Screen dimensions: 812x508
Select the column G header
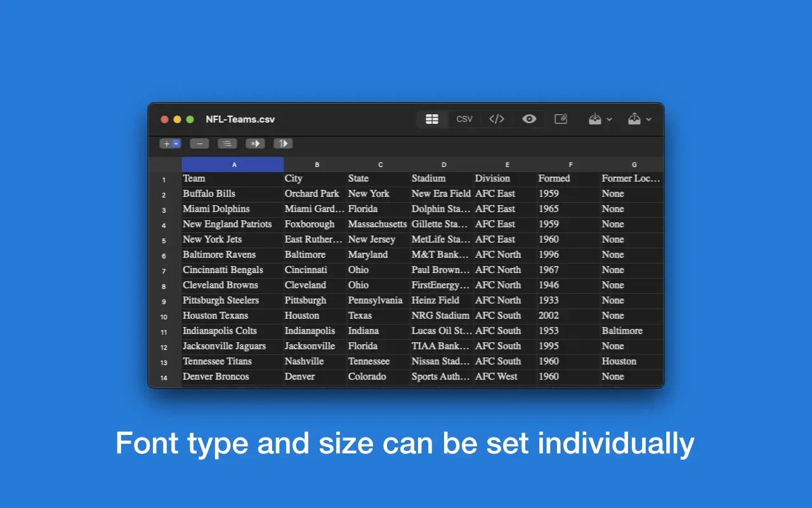pos(634,164)
